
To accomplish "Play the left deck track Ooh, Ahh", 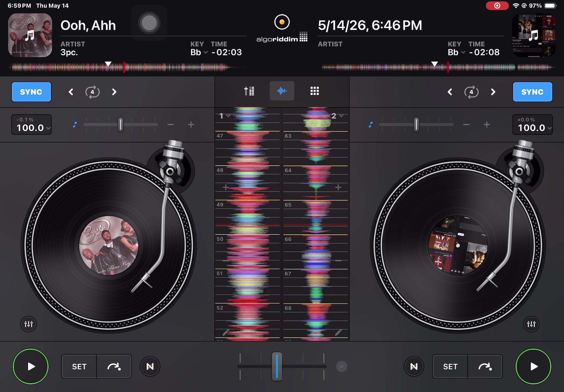I will coord(31,366).
